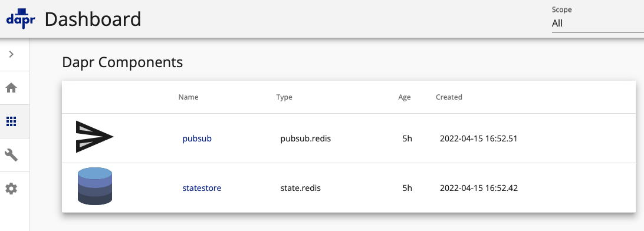The width and height of the screenshot is (644, 231).
Task: Open the Control Plane gear icon
Action: coord(11,189)
